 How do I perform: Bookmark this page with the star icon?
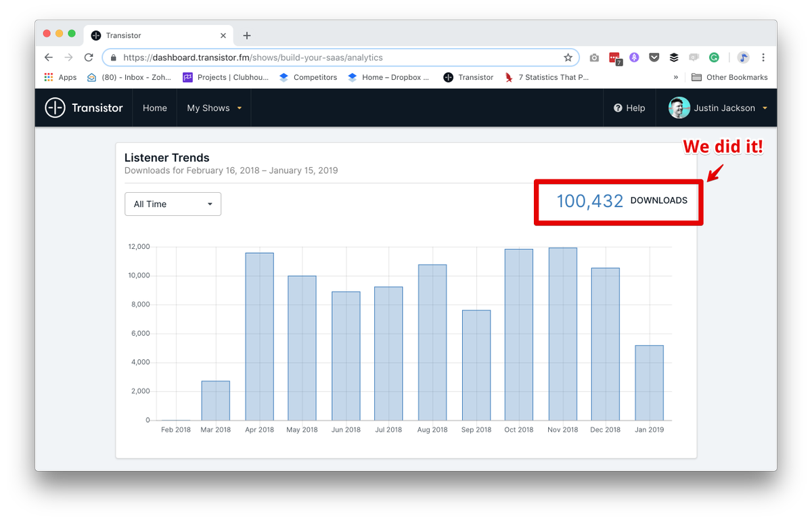(x=568, y=58)
